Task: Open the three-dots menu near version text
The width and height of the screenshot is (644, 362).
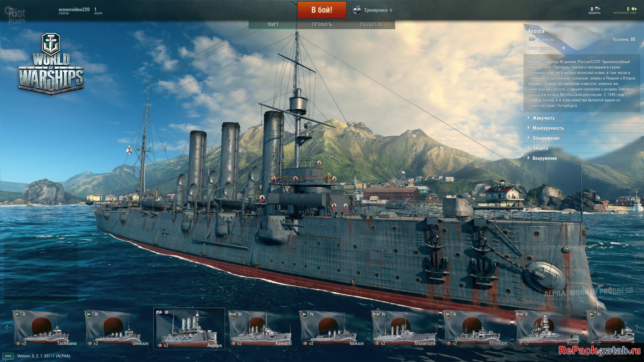Action: [x=8, y=356]
